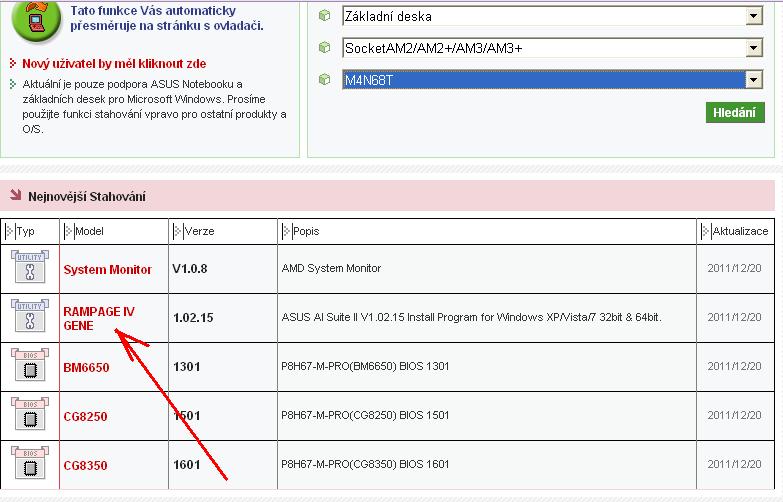Click utility icon in RAMPAGE IV GENE row
783x502 pixels.
(x=30, y=316)
